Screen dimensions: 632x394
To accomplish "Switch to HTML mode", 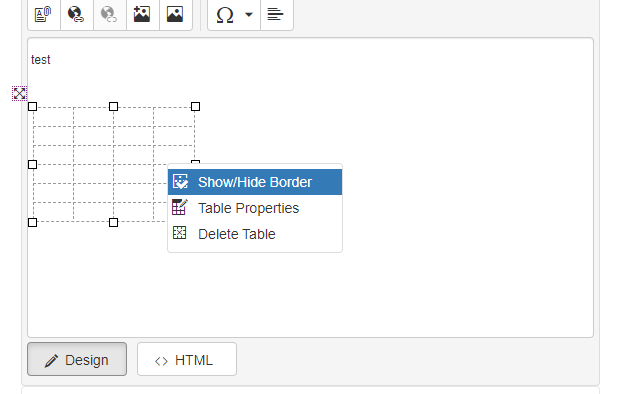I will click(x=187, y=359).
